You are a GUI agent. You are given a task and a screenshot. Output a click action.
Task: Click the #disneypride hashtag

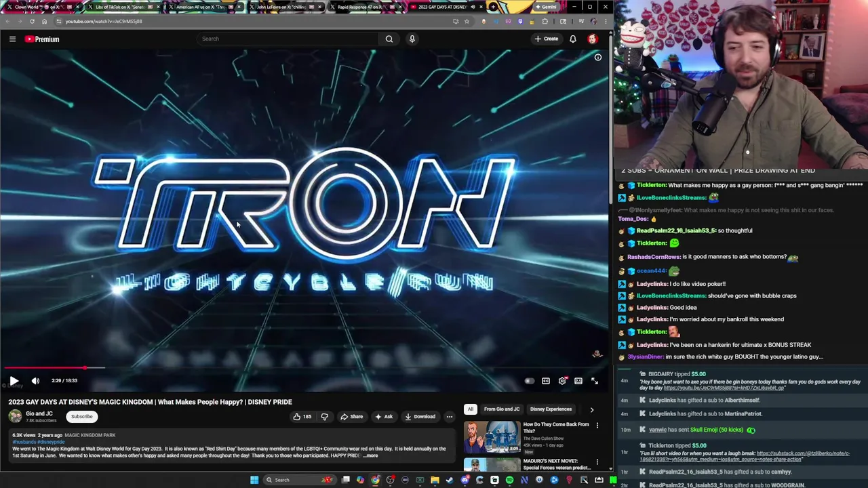click(x=51, y=442)
